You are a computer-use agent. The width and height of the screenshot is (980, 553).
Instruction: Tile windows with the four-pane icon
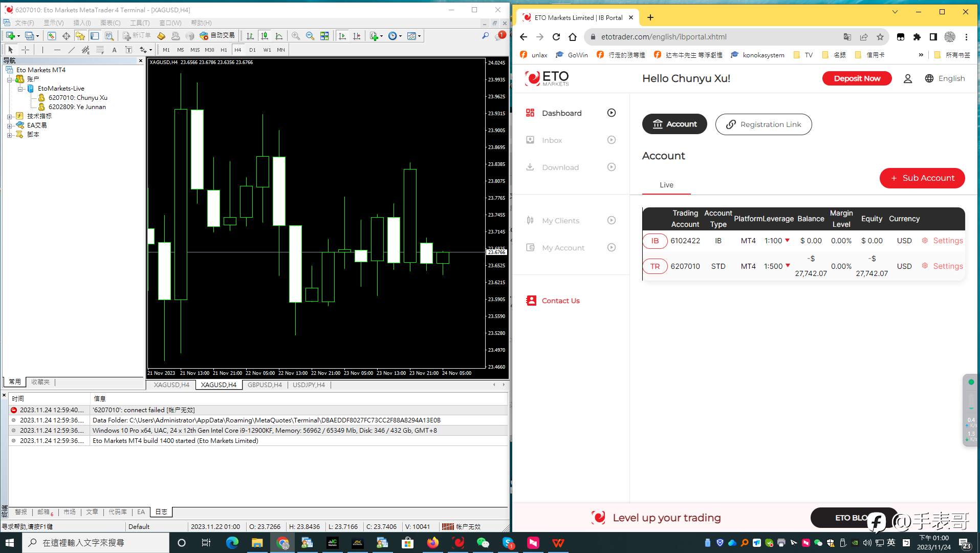coord(324,36)
